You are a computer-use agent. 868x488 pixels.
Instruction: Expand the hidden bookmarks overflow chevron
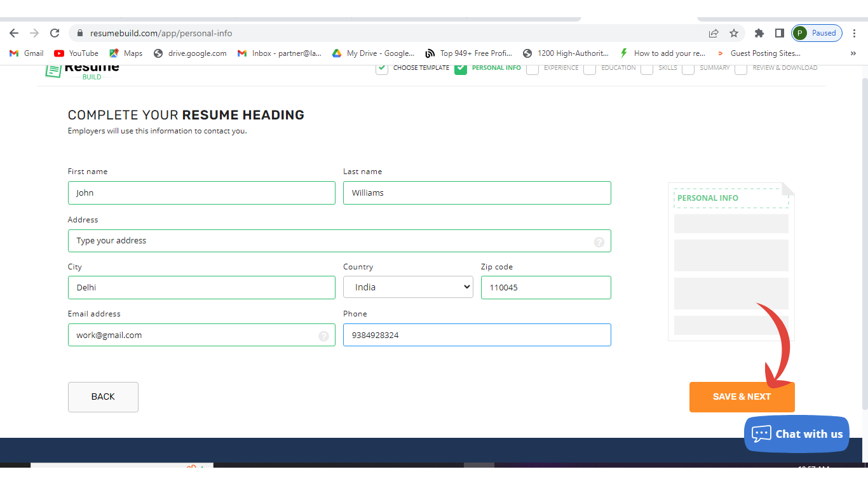pyautogui.click(x=853, y=53)
